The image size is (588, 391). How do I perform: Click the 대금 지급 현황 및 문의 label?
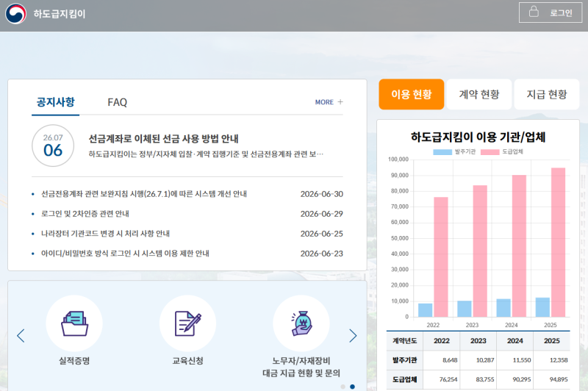(x=301, y=373)
